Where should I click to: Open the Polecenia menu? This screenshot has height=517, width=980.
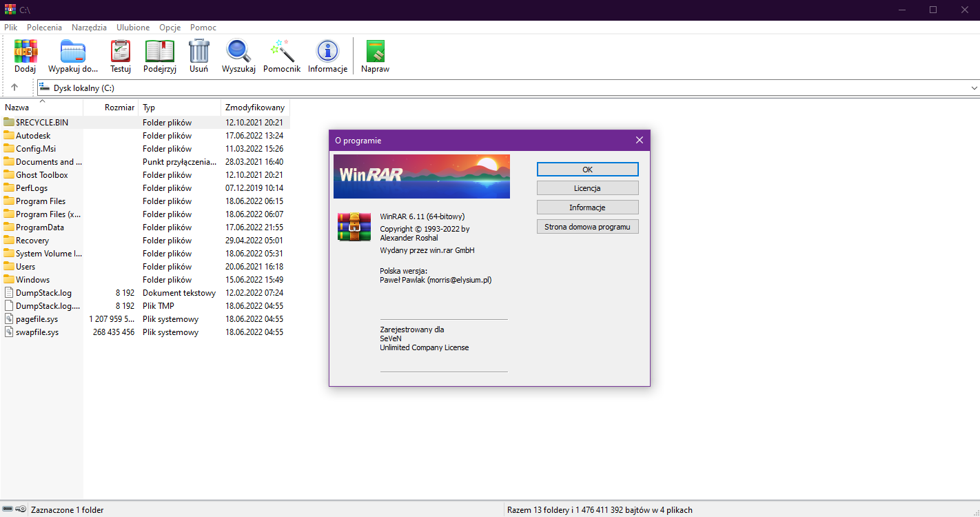[x=45, y=28]
